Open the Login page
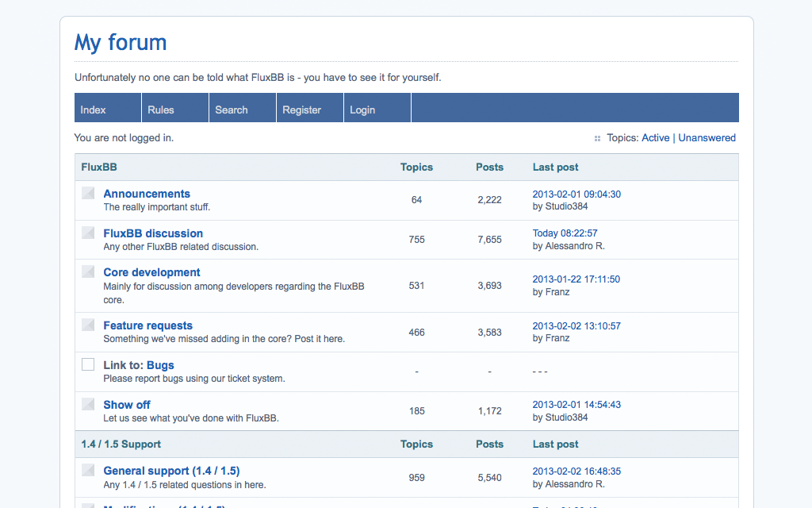812x508 pixels. tap(362, 110)
